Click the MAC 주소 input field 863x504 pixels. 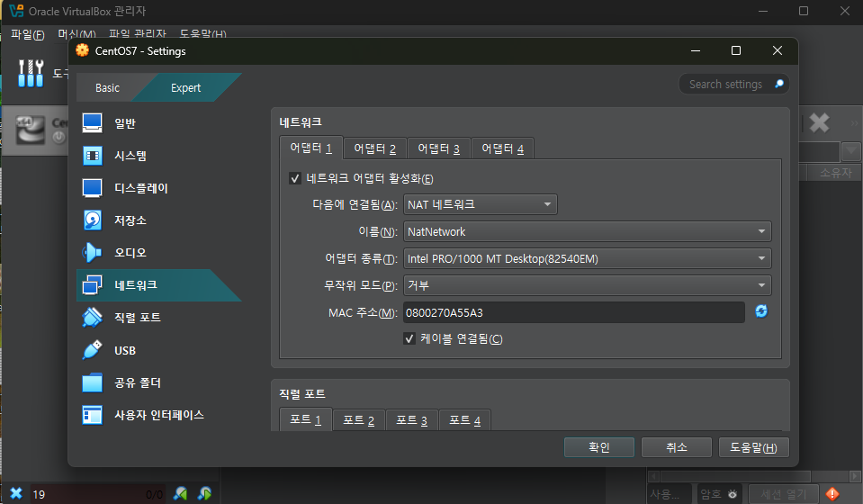click(574, 312)
